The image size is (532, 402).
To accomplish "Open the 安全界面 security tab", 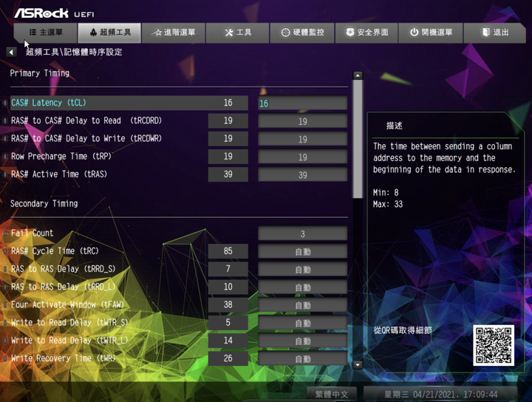I will click(x=366, y=33).
